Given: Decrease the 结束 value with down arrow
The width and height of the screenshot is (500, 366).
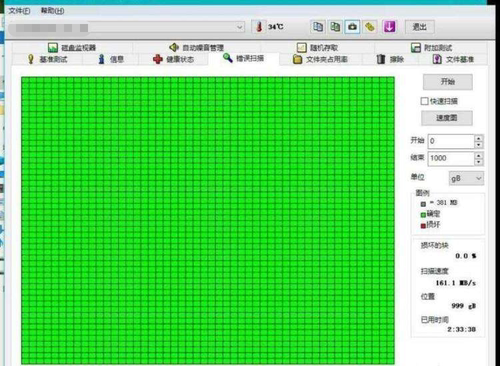Looking at the screenshot, I should pyautogui.click(x=479, y=162).
